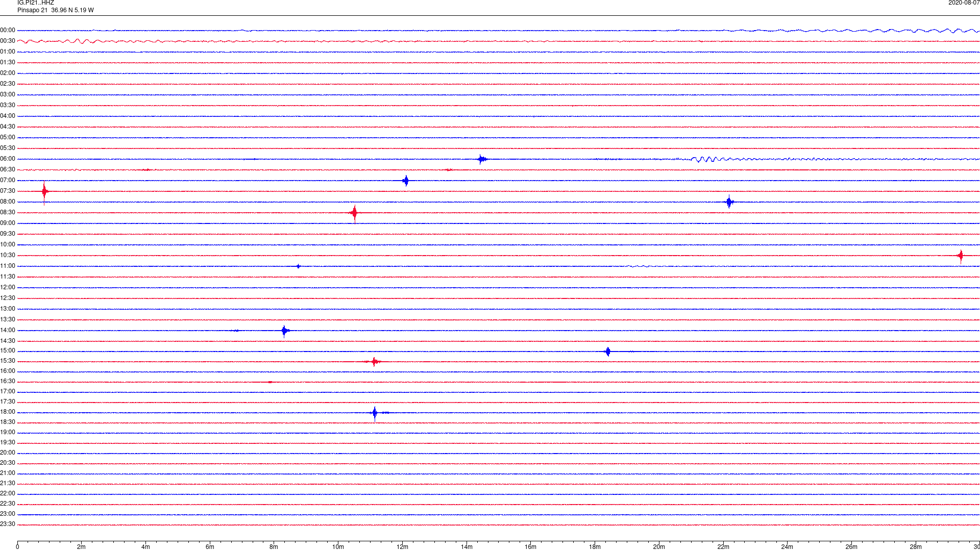Select the 15:00 trace time label
This screenshot has height=551, width=980.
point(8,350)
